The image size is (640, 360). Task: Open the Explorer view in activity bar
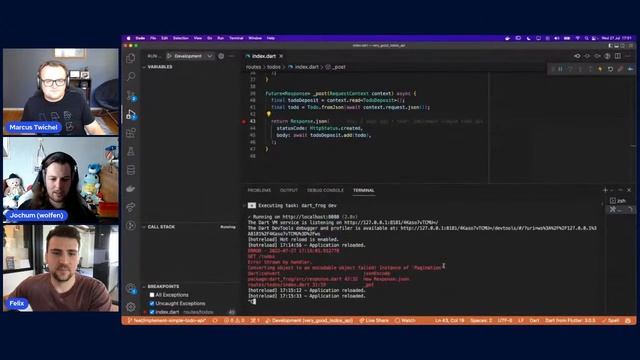[131, 58]
